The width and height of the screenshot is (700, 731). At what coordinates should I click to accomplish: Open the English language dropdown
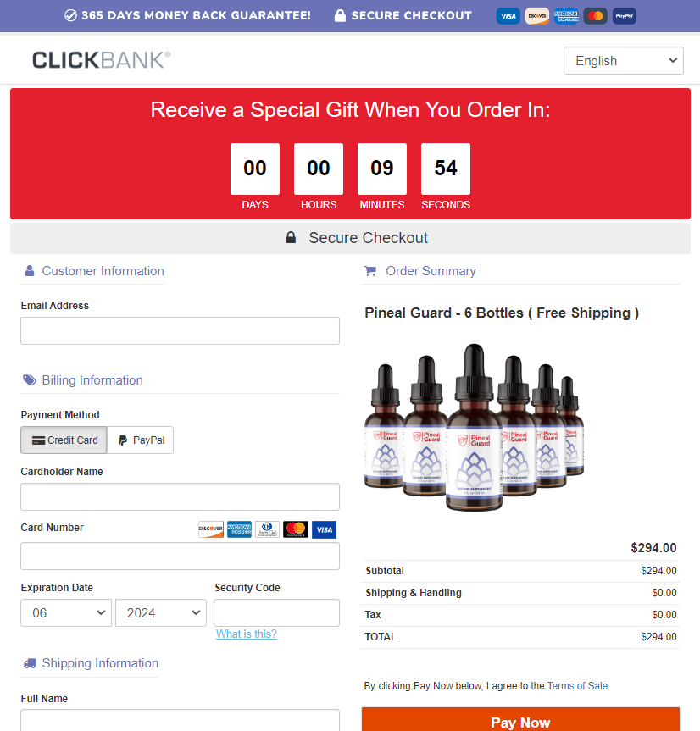624,61
